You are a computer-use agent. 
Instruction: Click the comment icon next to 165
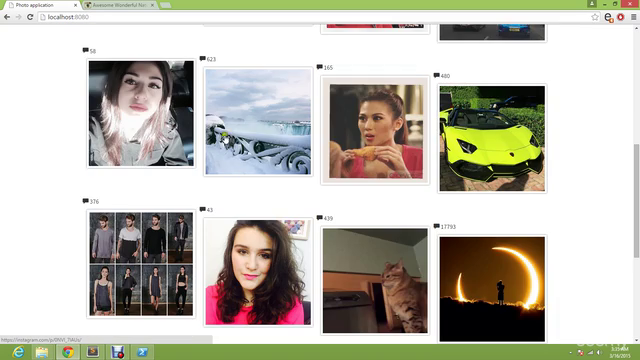coord(320,67)
